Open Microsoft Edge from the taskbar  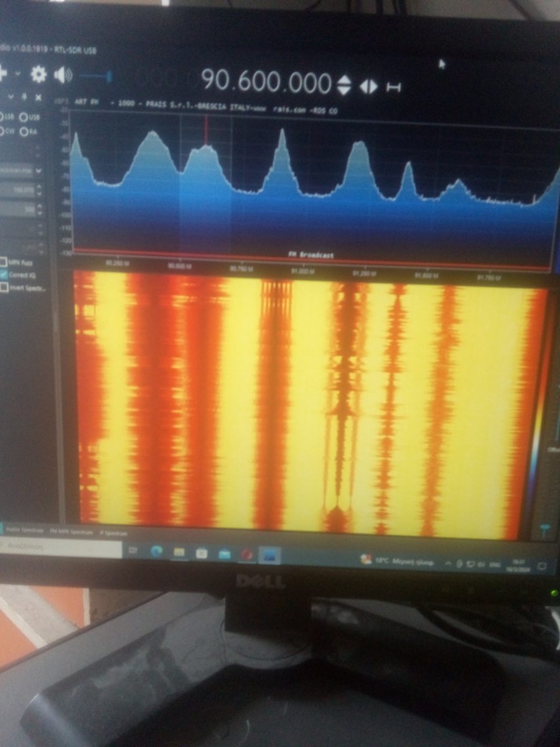pos(156,552)
